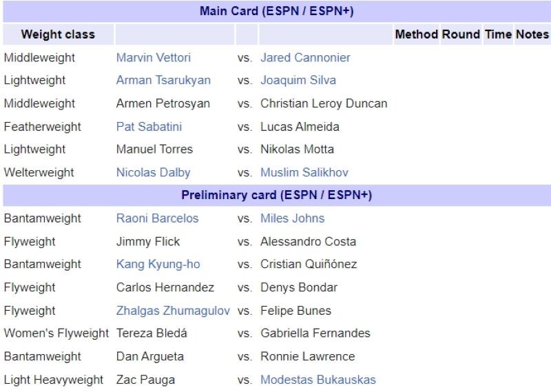Open Arman Tsarukyan's page
Image resolution: width=551 pixels, height=392 pixels.
163,81
